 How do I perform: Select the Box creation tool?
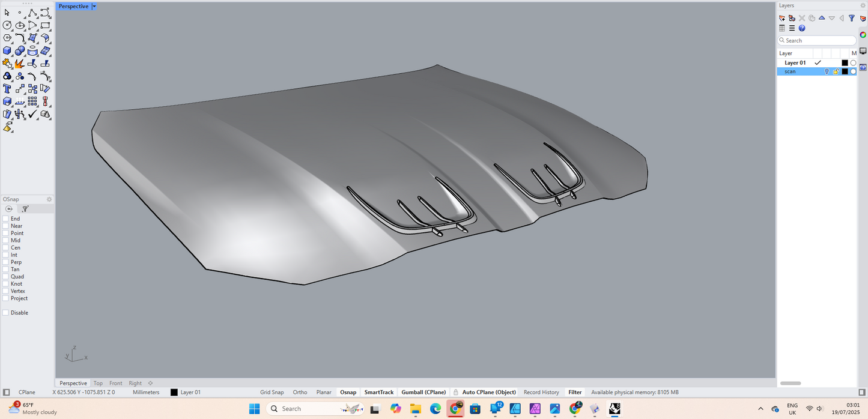tap(7, 50)
